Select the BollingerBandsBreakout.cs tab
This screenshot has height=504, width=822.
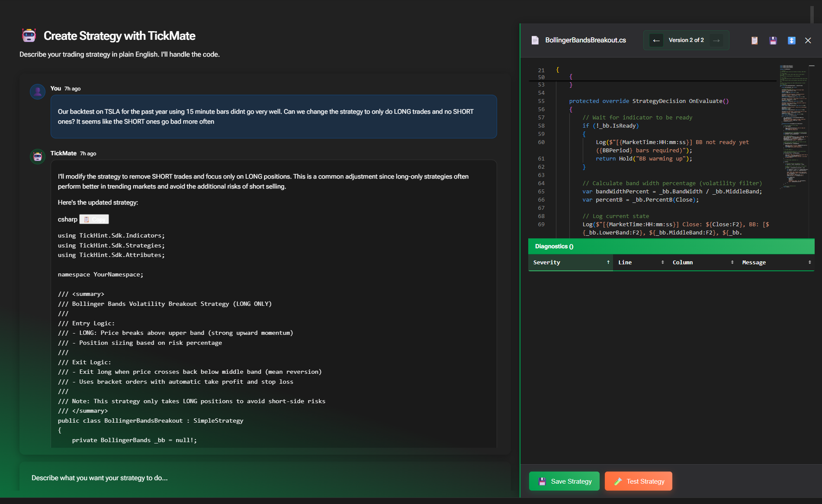585,40
